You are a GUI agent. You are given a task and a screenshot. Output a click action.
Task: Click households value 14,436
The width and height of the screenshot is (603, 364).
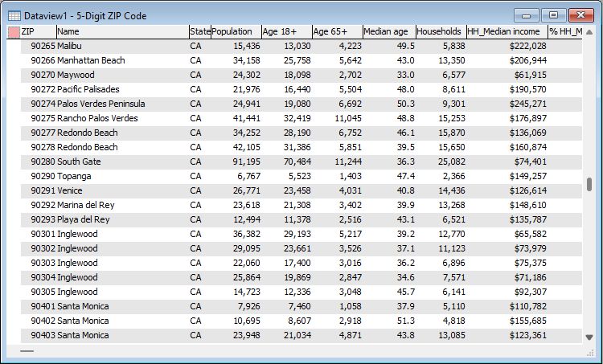tap(452, 190)
